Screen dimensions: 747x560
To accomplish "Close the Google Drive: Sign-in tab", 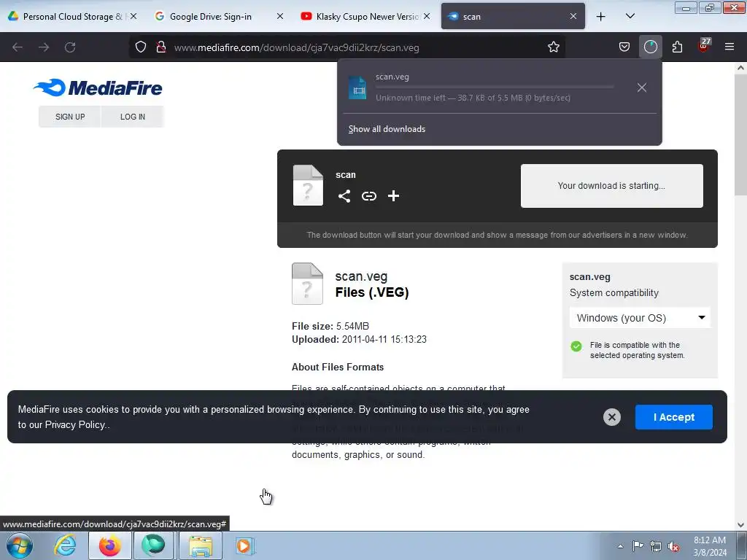I will click(x=280, y=16).
